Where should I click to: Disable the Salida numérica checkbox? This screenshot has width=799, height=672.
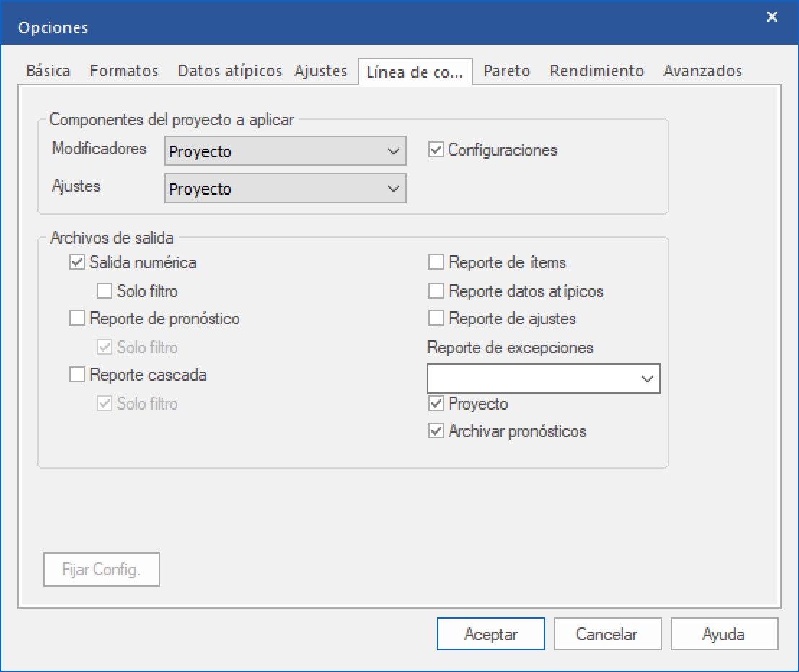pos(76,262)
